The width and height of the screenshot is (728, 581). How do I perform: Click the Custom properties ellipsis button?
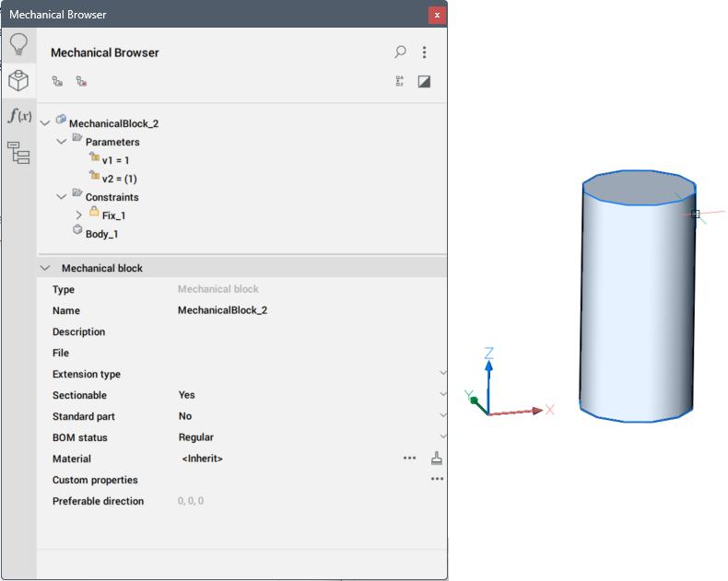(x=437, y=480)
